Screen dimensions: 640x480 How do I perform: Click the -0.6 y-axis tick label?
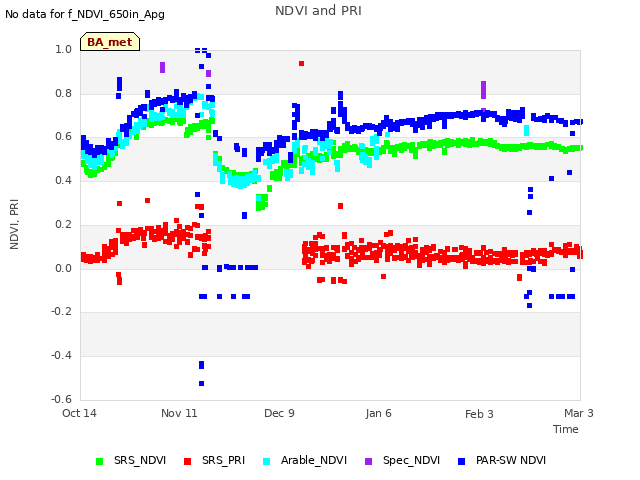point(62,399)
